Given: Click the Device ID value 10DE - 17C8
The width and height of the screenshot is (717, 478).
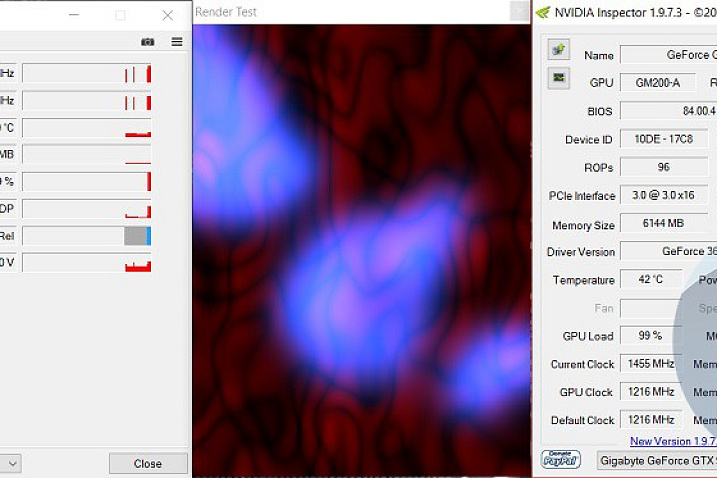Looking at the screenshot, I should [x=663, y=139].
